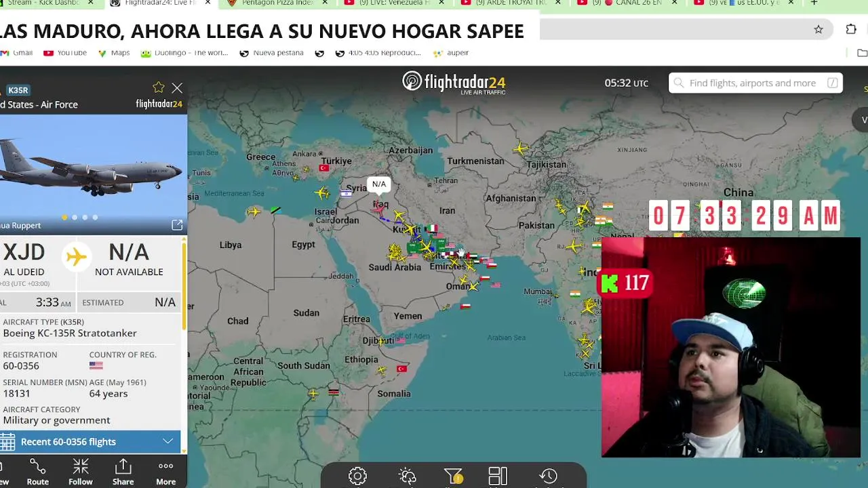
Task: Open the Filters funnel icon
Action: tap(453, 476)
